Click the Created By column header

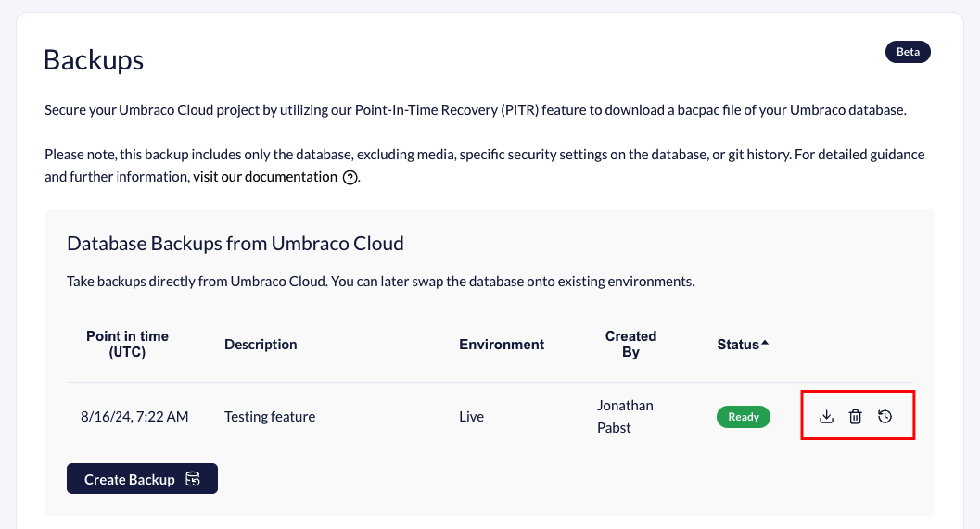click(630, 344)
